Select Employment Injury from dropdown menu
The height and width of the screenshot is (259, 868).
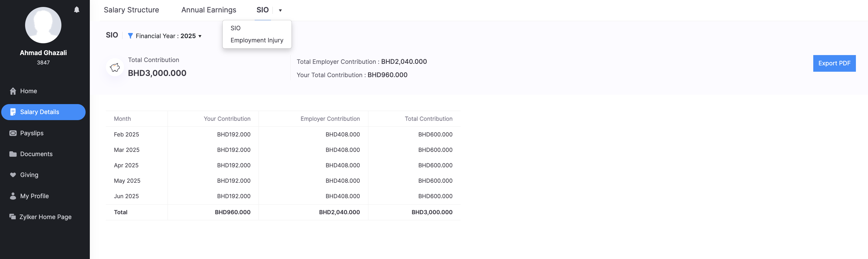pyautogui.click(x=257, y=40)
